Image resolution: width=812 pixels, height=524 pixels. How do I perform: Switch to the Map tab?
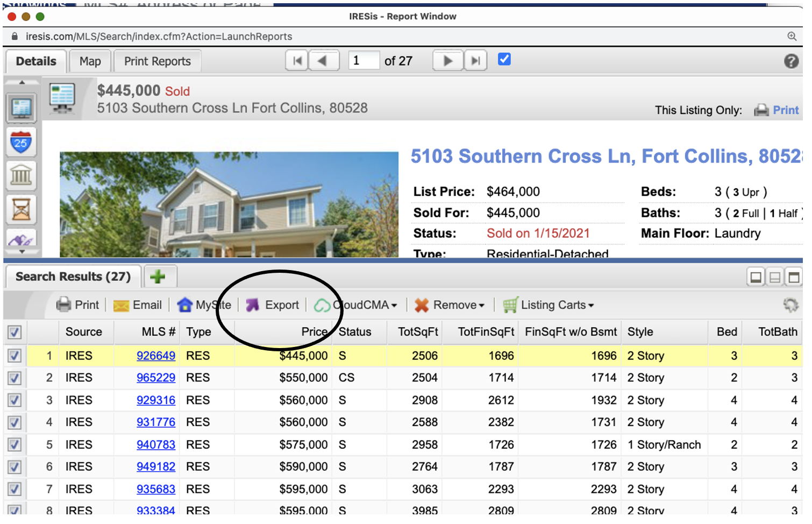click(x=90, y=61)
